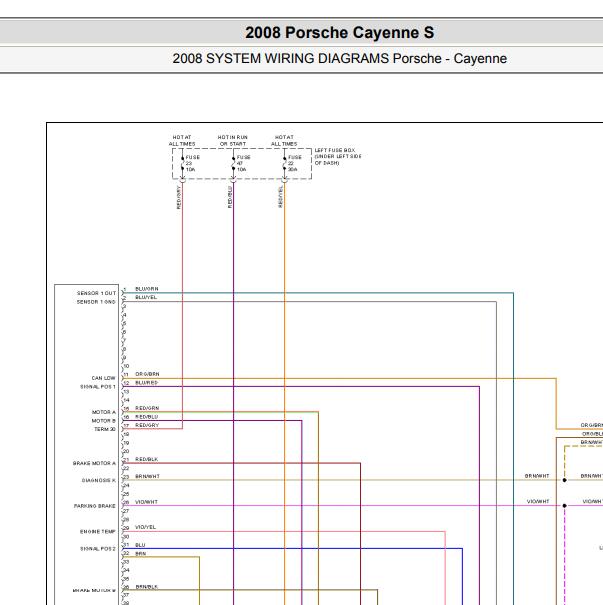Click the "BRN/BLK" wire label at pin 36
This screenshot has width=603, height=605.
tap(146, 586)
